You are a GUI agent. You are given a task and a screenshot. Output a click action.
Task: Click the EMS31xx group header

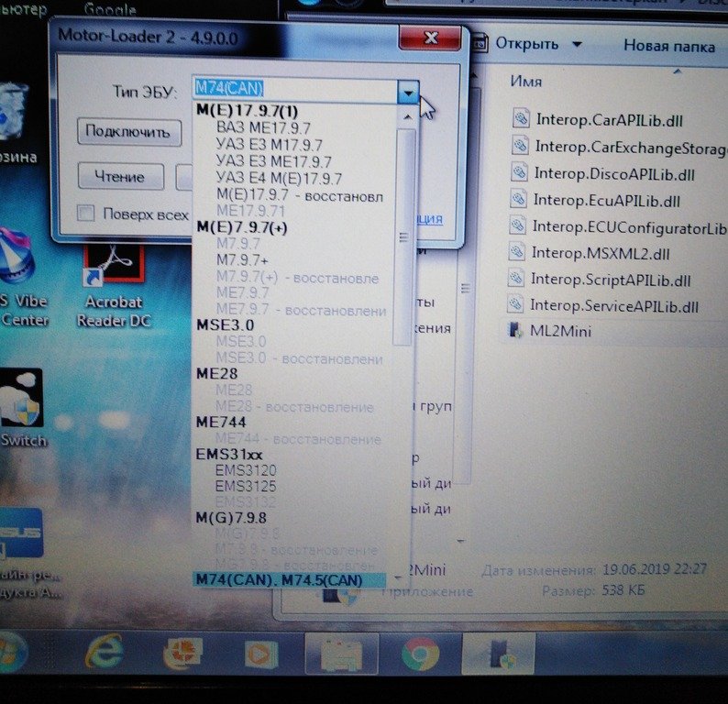pos(229,454)
